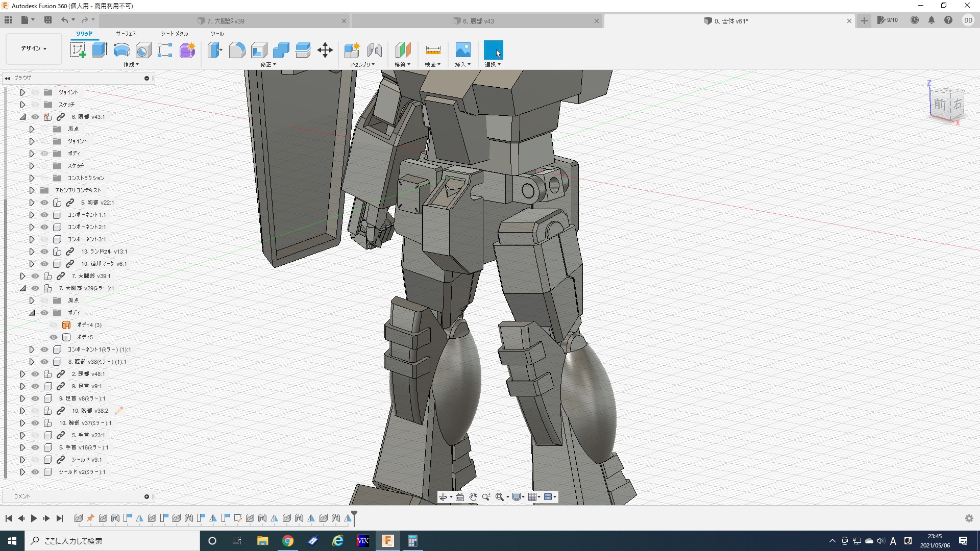Select the Move/Copy arrows icon

[x=325, y=50]
